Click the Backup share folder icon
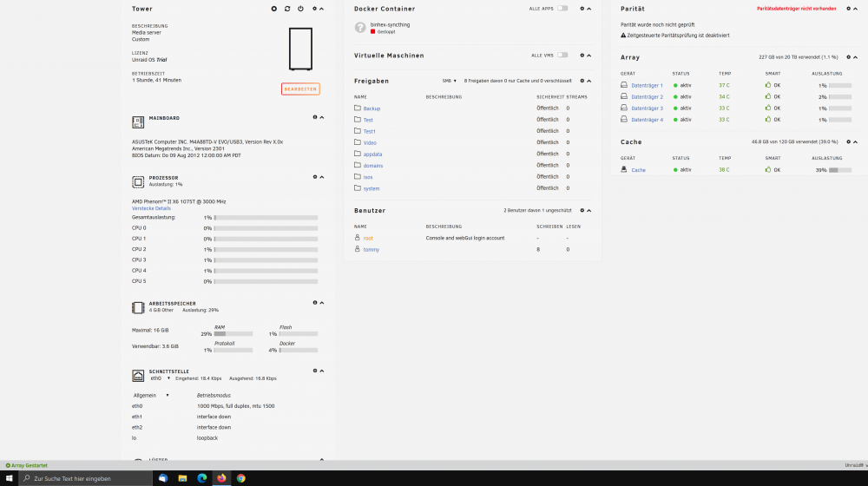Image resolution: width=868 pixels, height=486 pixels. tap(358, 108)
